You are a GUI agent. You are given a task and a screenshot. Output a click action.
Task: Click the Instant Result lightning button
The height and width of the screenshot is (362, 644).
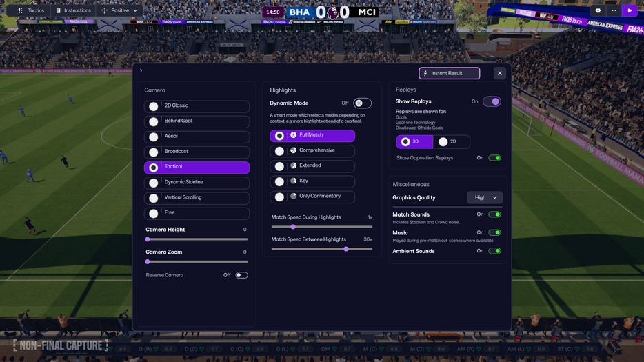tap(449, 73)
